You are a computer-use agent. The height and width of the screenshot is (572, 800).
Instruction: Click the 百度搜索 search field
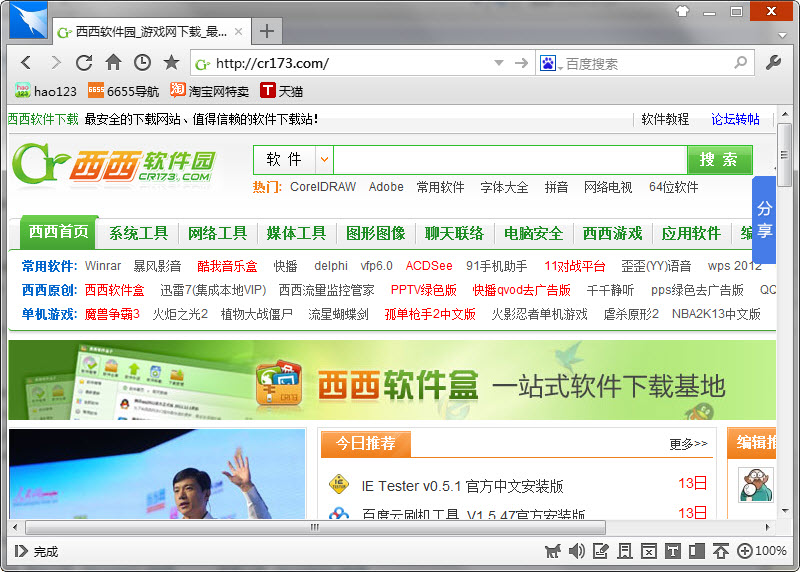coord(647,64)
